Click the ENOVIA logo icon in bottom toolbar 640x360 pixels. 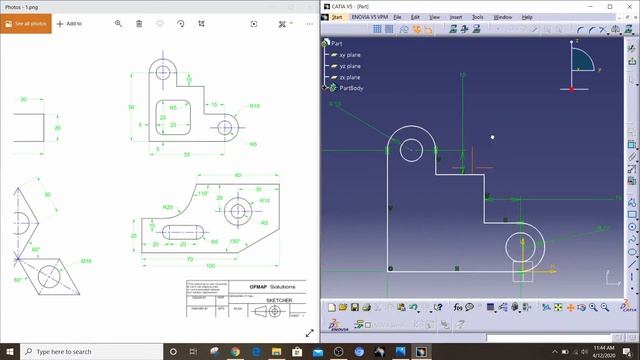339,325
